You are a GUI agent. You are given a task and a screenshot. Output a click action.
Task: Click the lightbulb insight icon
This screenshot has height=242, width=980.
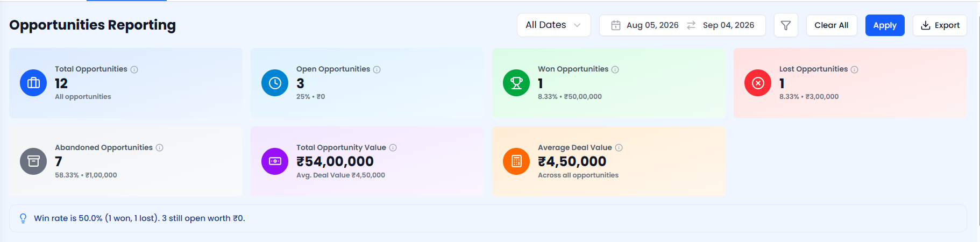[x=23, y=218]
